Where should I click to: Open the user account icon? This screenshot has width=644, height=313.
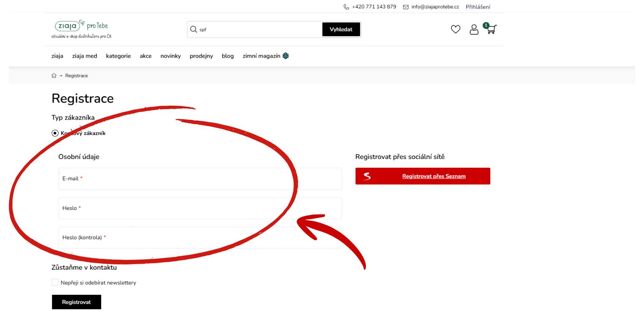[x=474, y=30]
